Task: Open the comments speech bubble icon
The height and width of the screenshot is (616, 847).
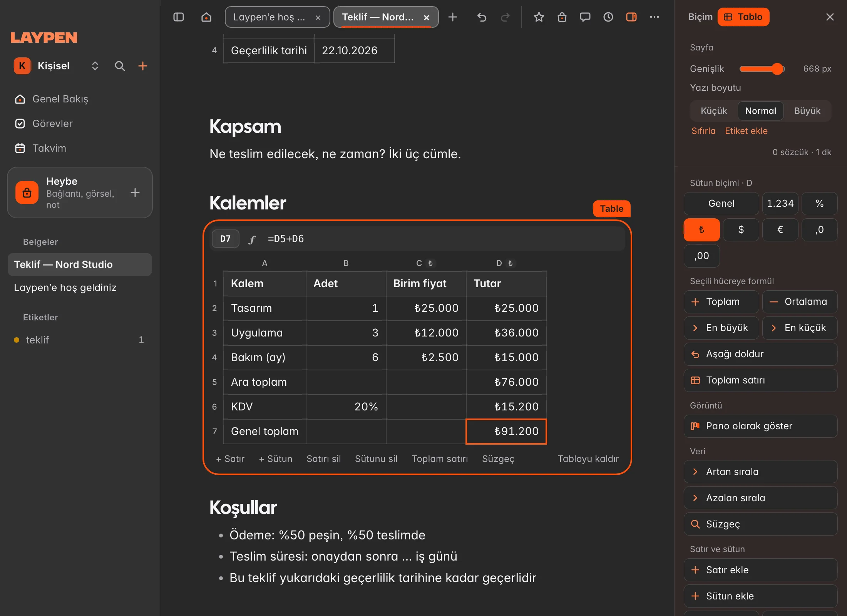Action: pyautogui.click(x=585, y=17)
